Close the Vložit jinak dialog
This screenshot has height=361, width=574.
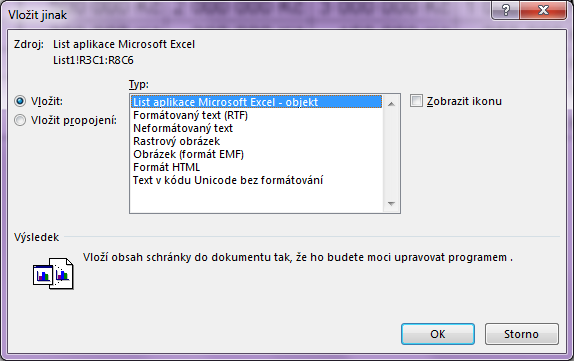(543, 10)
